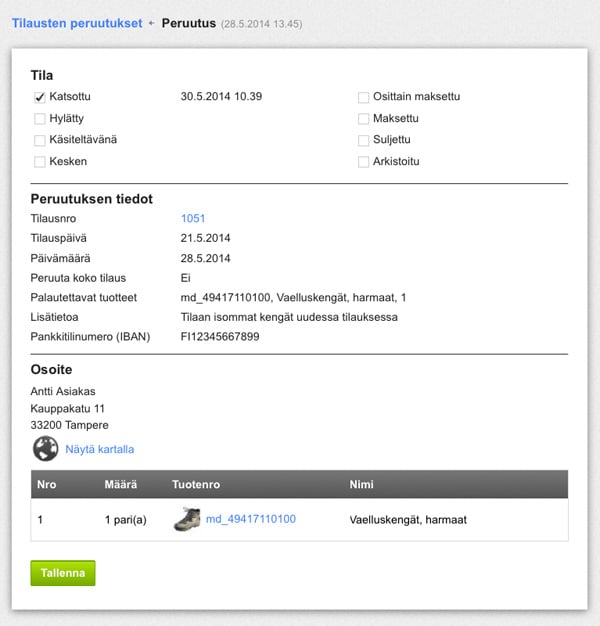This screenshot has width=600, height=626.
Task: Check the Osittain maksettu checkbox
Action: (x=364, y=97)
